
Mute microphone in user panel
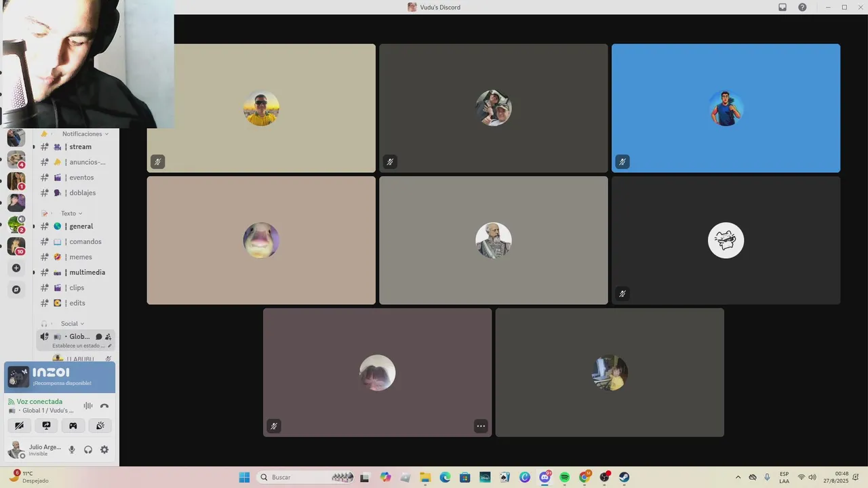pos(72,449)
